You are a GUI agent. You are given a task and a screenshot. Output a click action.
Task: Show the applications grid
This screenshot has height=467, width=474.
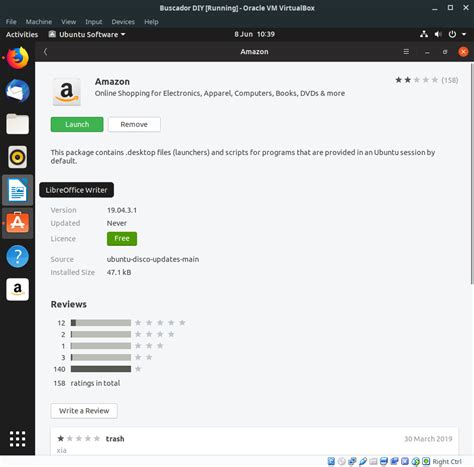click(18, 439)
